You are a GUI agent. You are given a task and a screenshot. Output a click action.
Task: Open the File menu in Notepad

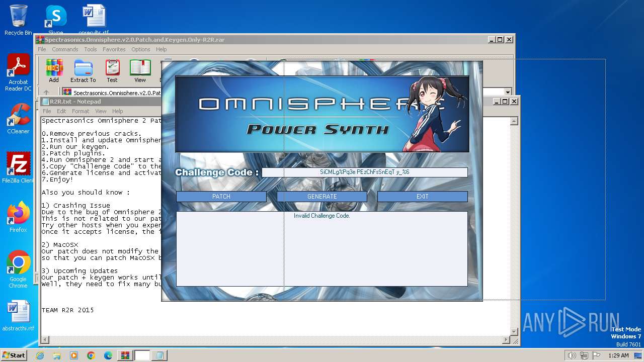click(x=47, y=111)
